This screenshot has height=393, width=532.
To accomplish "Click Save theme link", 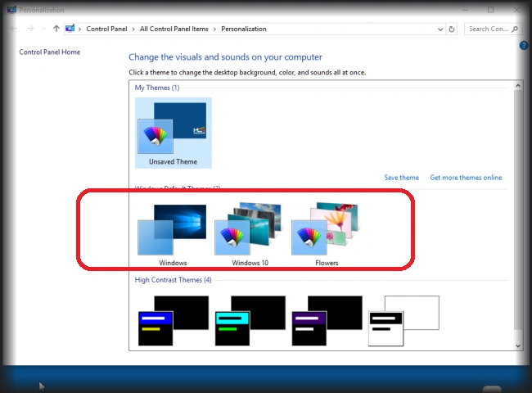I will pyautogui.click(x=401, y=178).
